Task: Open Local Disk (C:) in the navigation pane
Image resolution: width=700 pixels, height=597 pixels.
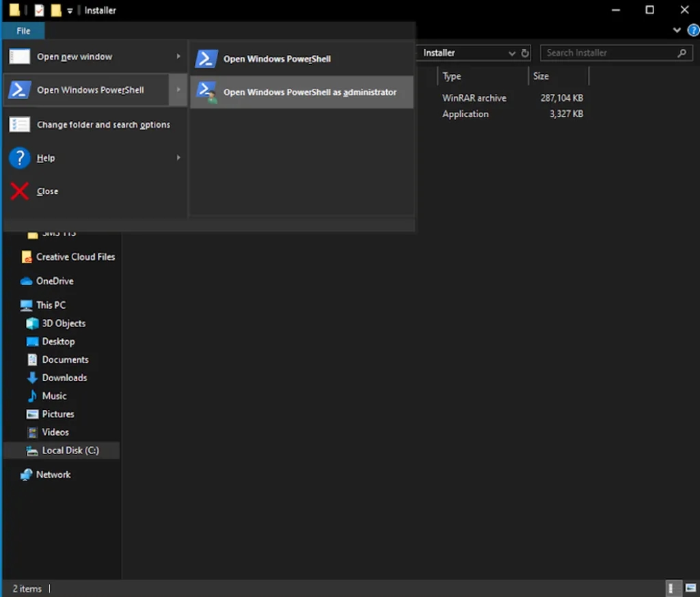Action: point(70,450)
